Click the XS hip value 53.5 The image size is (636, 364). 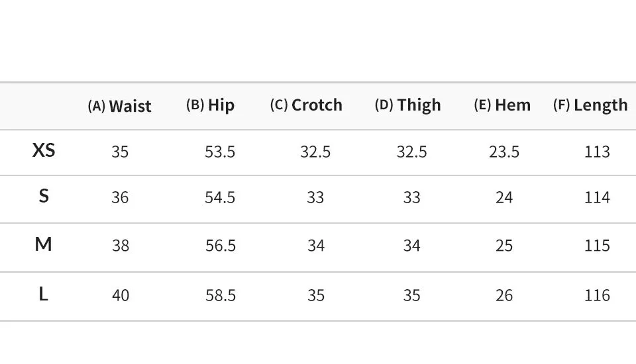[220, 152]
